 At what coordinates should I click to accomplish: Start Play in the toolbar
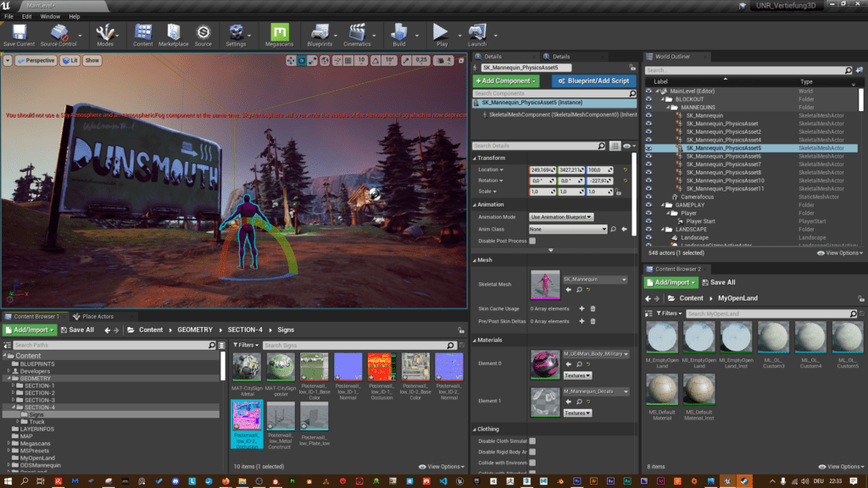click(x=441, y=36)
